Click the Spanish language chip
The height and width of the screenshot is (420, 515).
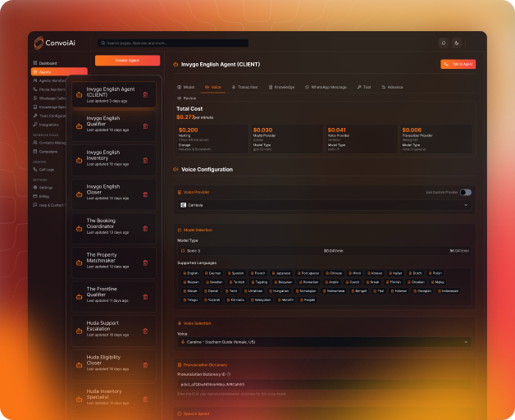(x=236, y=273)
